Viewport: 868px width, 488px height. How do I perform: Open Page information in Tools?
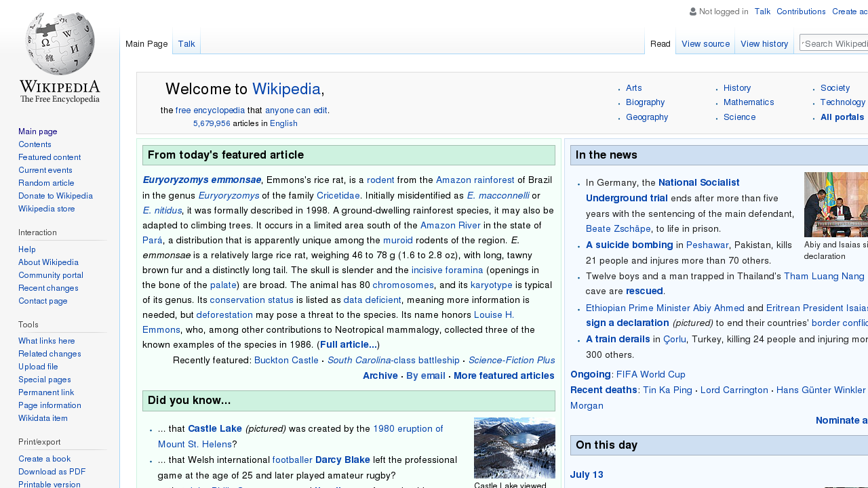coord(50,405)
